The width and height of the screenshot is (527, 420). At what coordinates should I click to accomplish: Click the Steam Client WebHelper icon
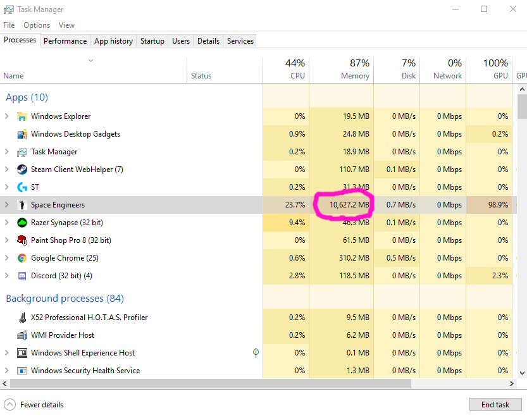click(22, 170)
